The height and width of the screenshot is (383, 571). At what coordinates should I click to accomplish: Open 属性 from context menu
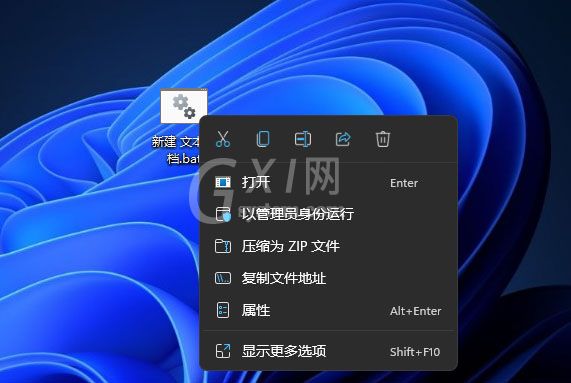point(329,311)
